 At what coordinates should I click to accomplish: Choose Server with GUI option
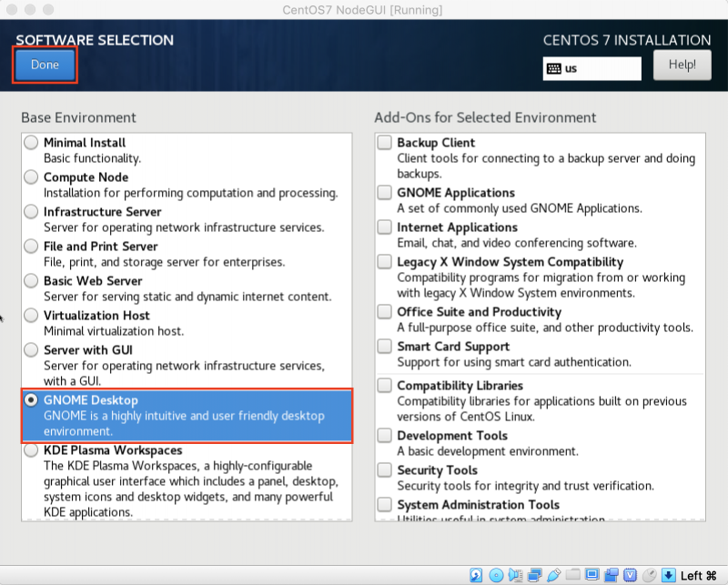[31, 349]
